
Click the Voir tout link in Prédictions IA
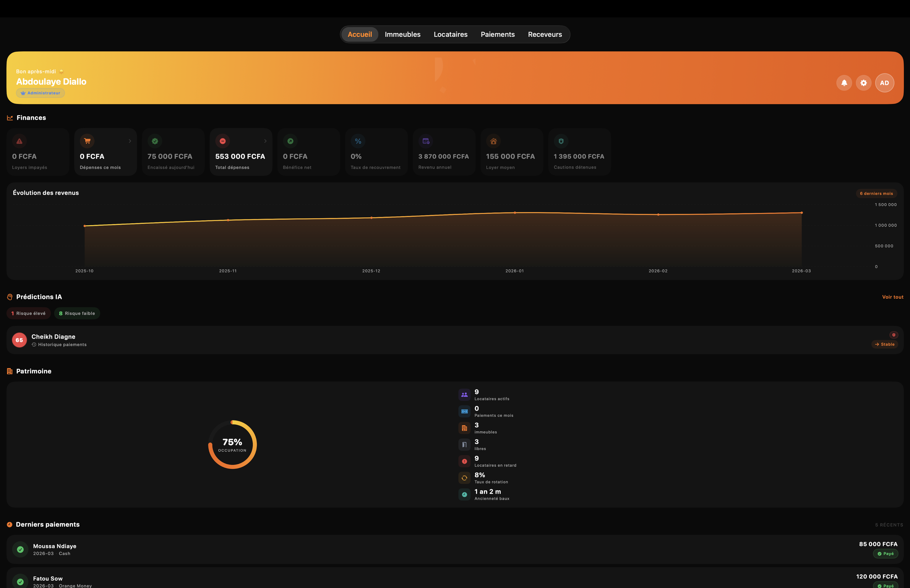892,297
